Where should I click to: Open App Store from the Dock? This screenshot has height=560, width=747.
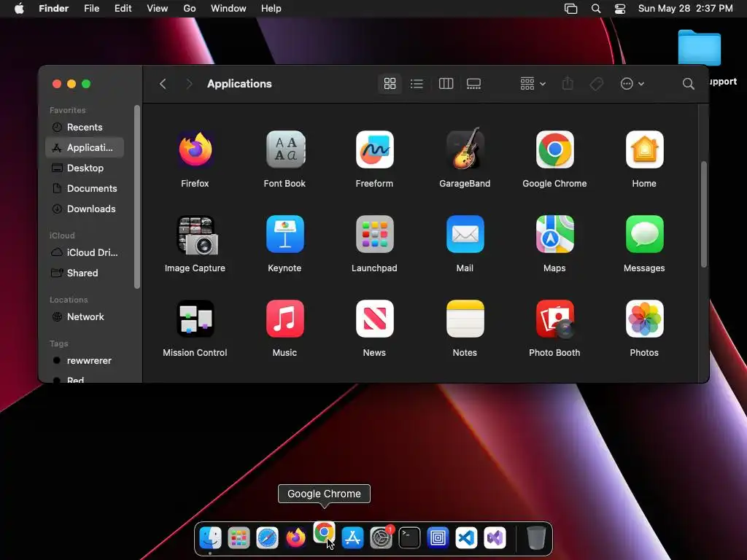352,538
